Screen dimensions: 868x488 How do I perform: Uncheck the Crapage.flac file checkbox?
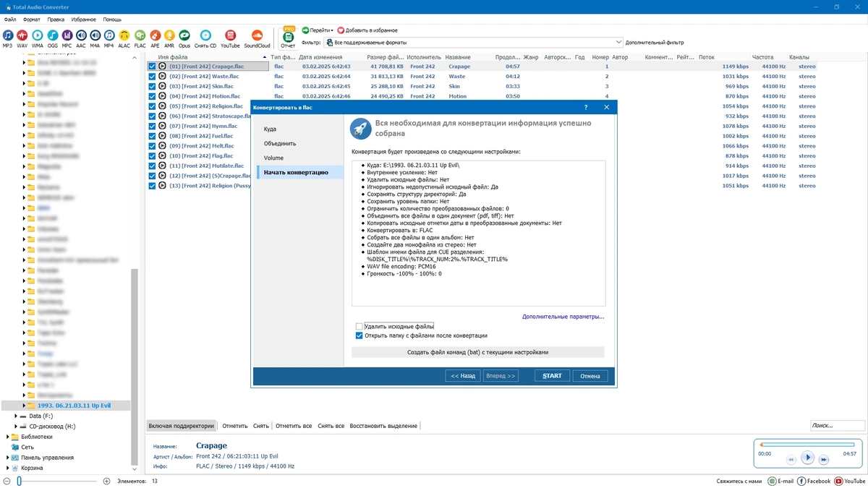pyautogui.click(x=152, y=66)
